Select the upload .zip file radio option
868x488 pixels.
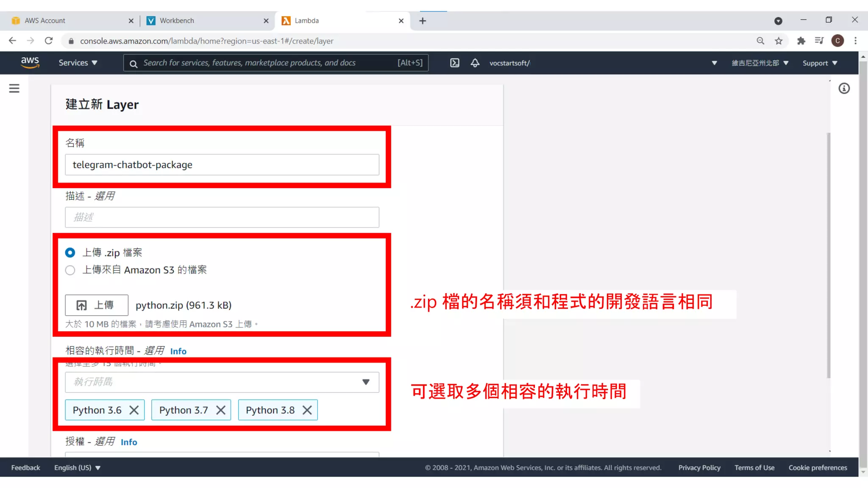pos(70,253)
